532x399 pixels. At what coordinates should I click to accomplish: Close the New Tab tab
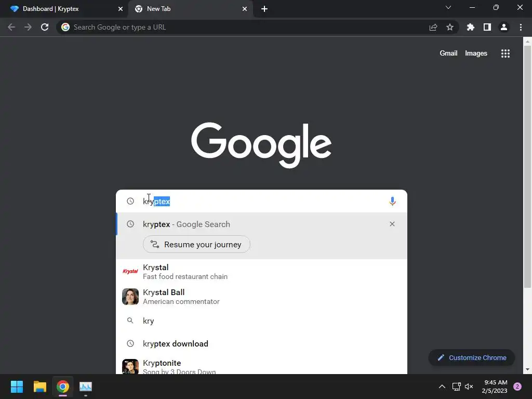(245, 9)
